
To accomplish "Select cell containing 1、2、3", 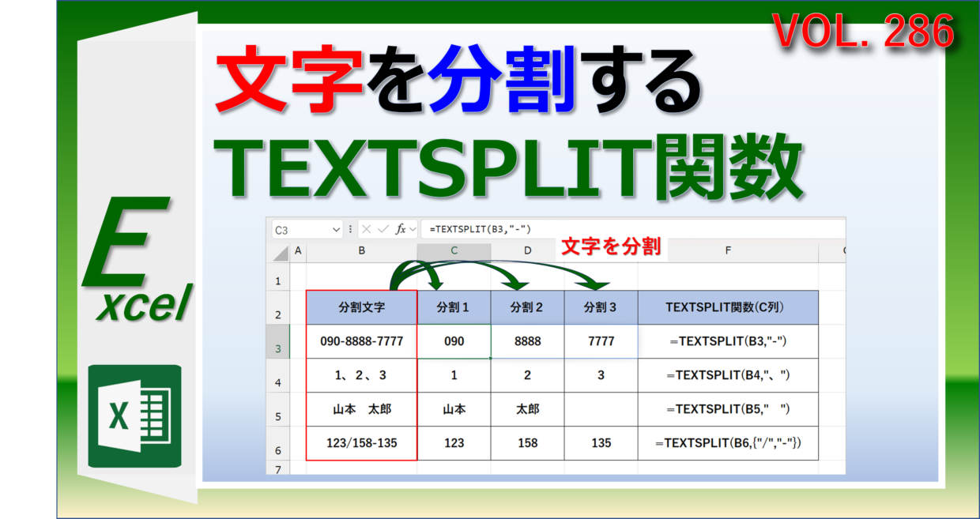I will click(x=362, y=375).
